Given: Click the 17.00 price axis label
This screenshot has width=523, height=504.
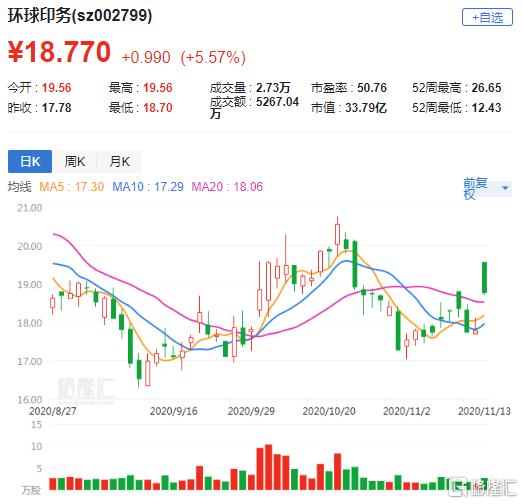Looking at the screenshot, I should [x=30, y=362].
